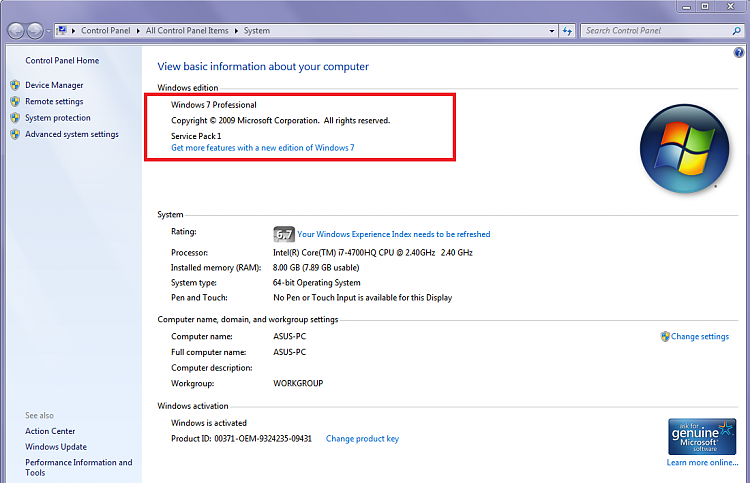Screen dimensions: 750x483
Task: Click the Windows logo orb image
Action: tap(684, 149)
